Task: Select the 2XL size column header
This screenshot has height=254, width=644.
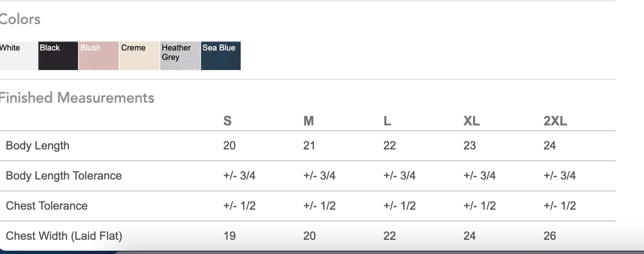Action: tap(555, 121)
